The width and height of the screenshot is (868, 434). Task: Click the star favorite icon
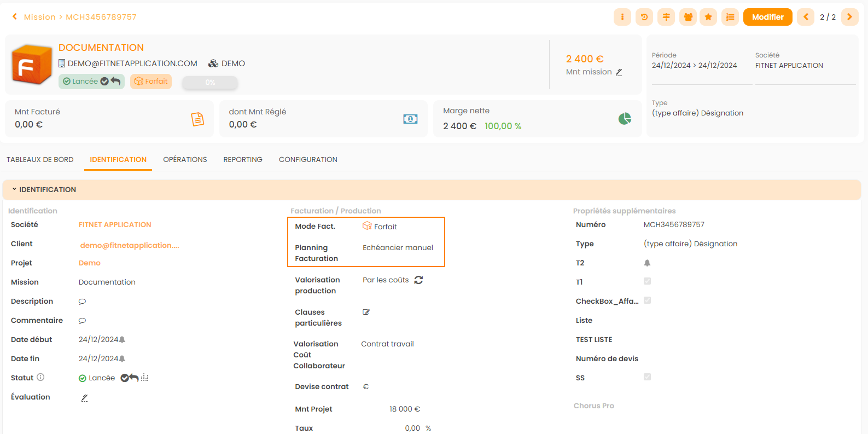tap(708, 17)
